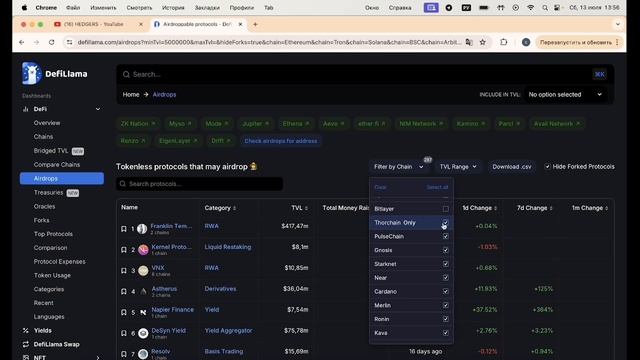Open the Закладки menu
This screenshot has width=640, height=360.
click(207, 8)
